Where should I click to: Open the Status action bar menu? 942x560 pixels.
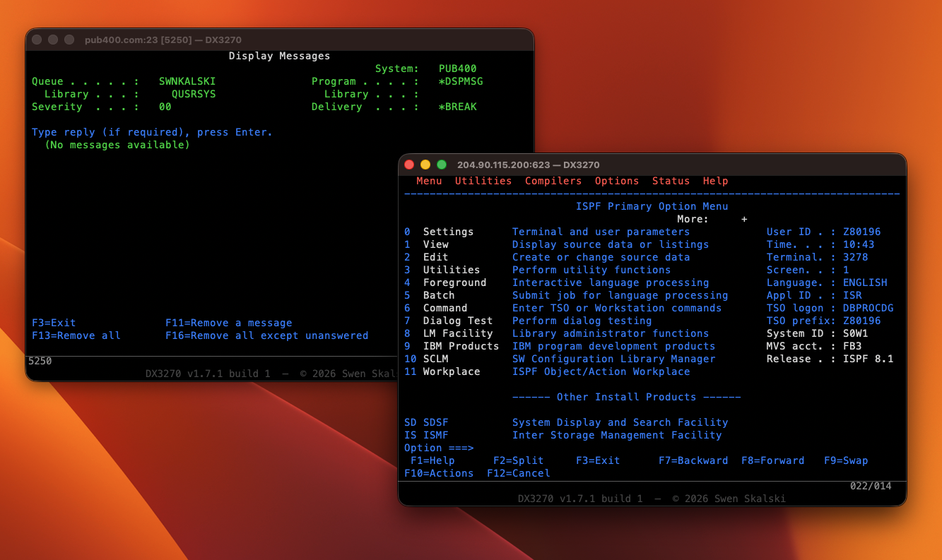tap(671, 181)
